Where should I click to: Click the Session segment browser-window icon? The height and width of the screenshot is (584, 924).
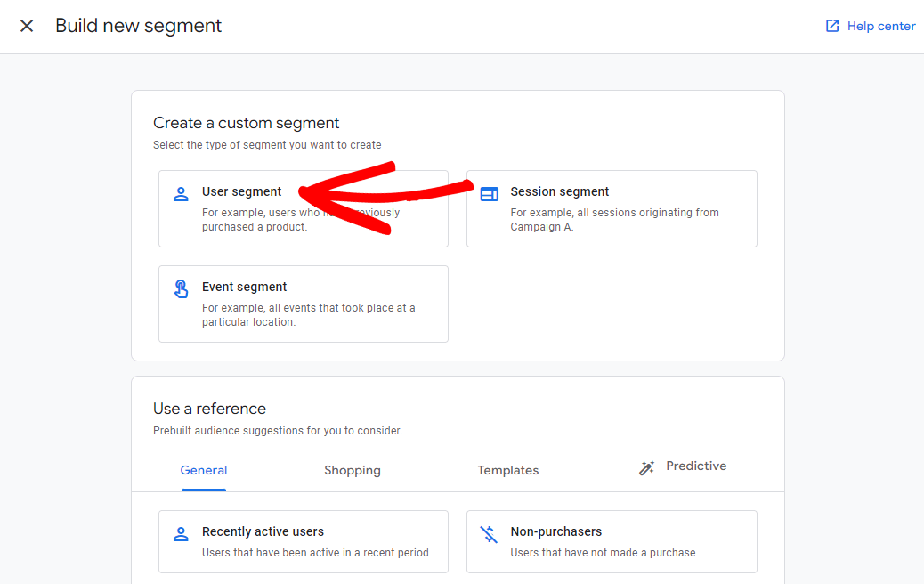tap(489, 192)
